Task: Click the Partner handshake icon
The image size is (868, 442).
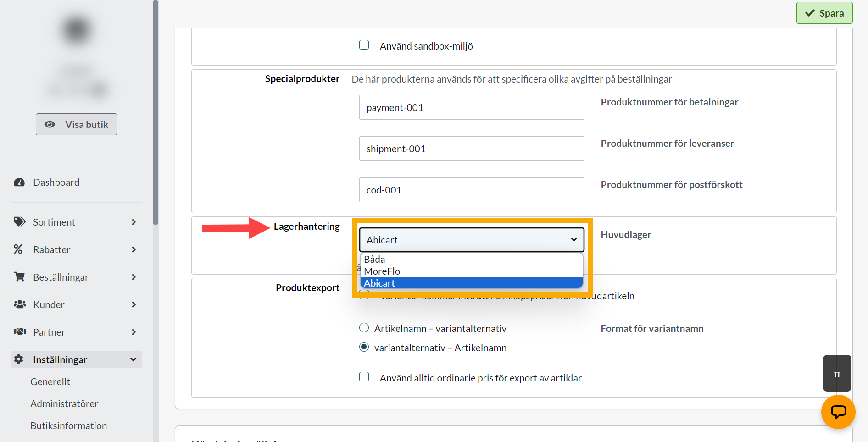Action: pyautogui.click(x=20, y=331)
